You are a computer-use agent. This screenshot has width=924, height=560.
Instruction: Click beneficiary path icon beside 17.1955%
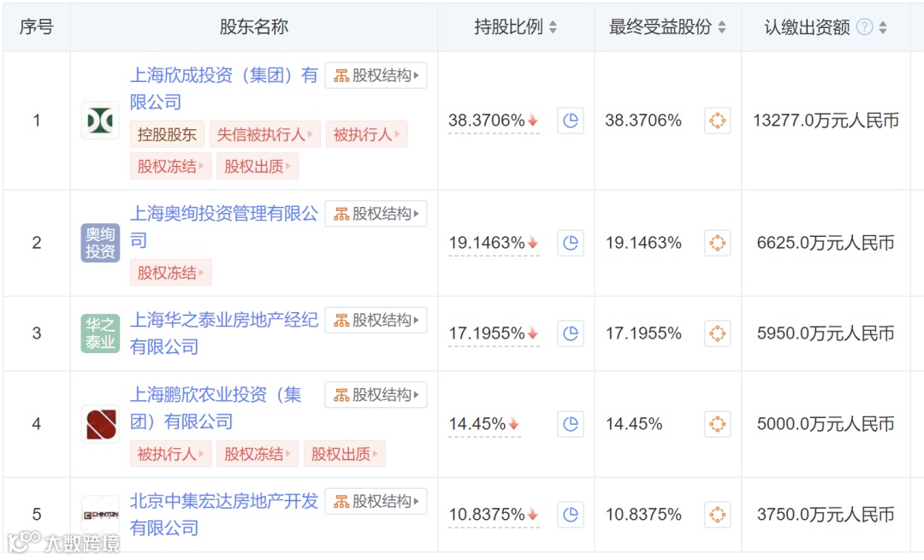tap(717, 333)
